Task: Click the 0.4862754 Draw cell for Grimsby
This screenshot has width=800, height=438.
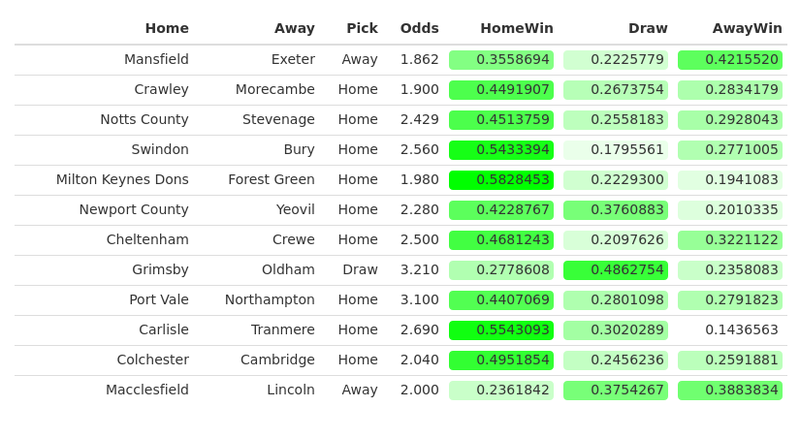Action: 615,270
